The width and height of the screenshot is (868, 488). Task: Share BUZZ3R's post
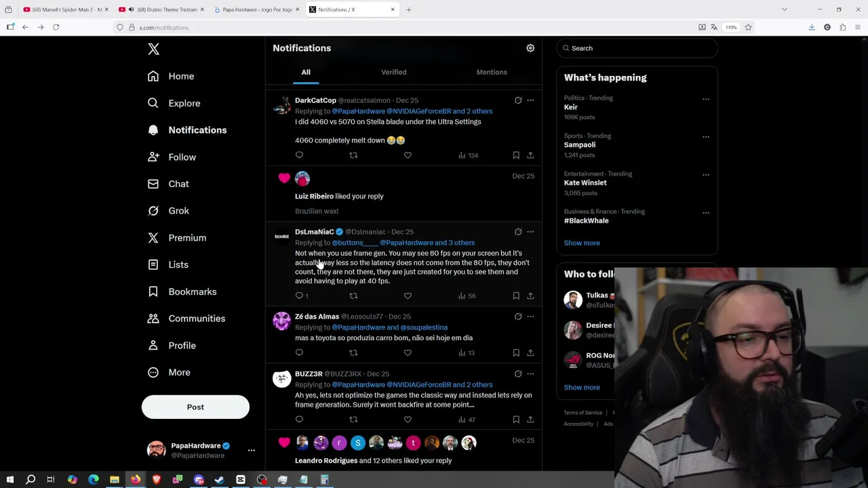pos(530,420)
